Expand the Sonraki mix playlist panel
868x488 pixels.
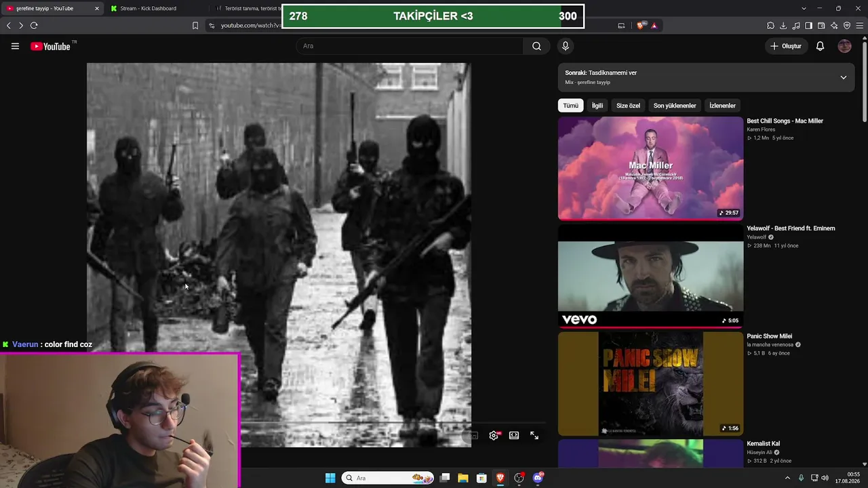pos(844,77)
